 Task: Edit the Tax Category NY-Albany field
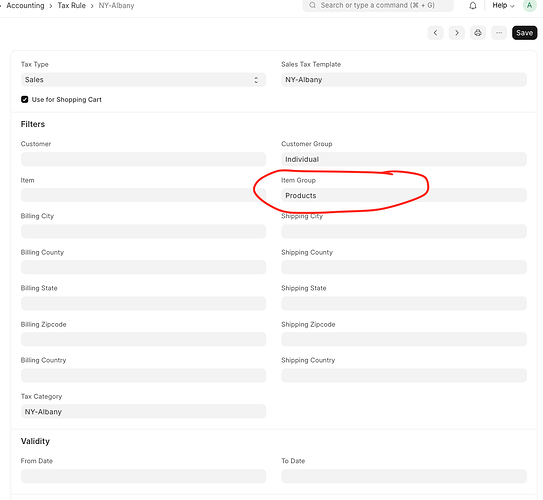(x=143, y=411)
